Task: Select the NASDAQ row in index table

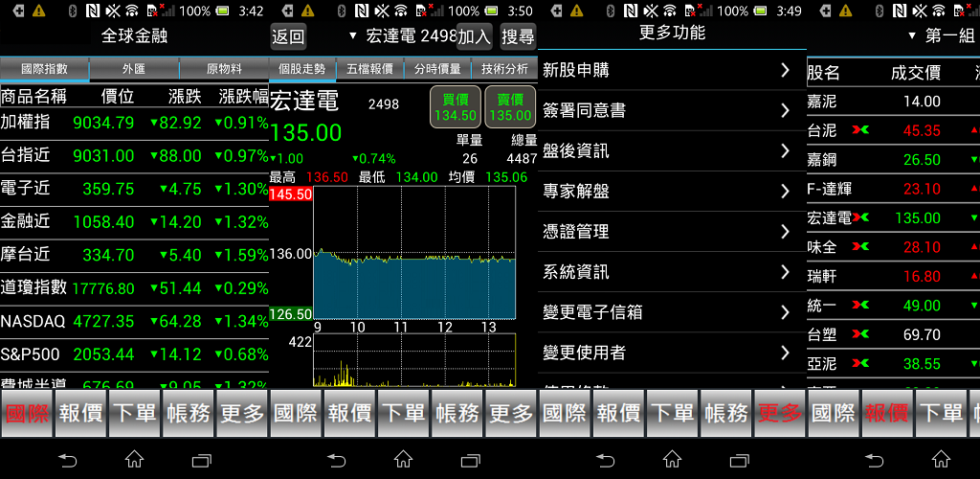Action: click(134, 322)
